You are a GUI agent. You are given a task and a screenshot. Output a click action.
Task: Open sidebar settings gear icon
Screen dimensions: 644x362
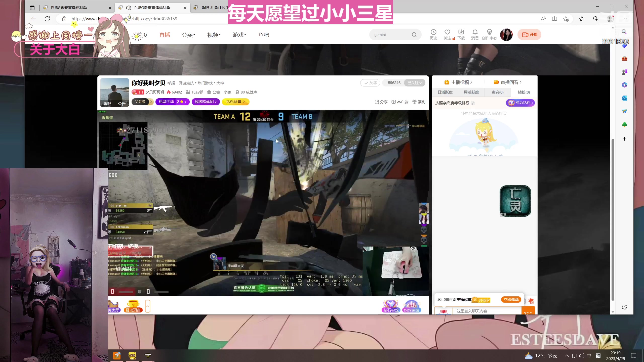click(x=624, y=307)
